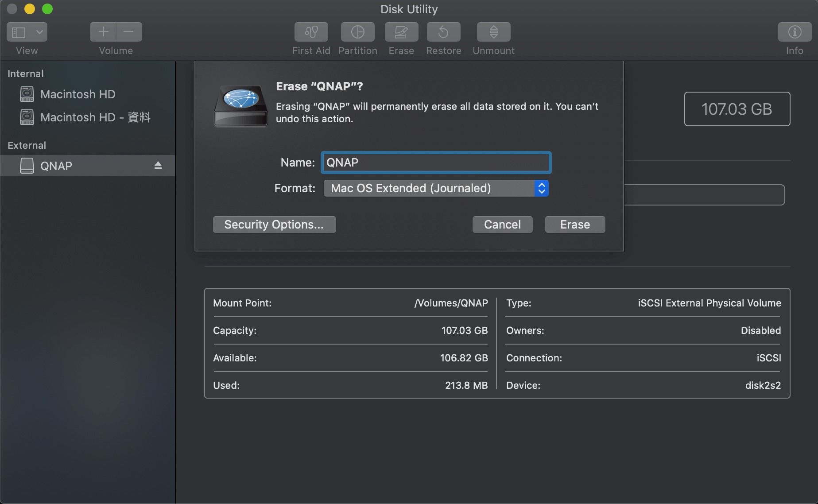The width and height of the screenshot is (818, 504).
Task: Select the Erase toolbar icon
Action: tap(401, 32)
